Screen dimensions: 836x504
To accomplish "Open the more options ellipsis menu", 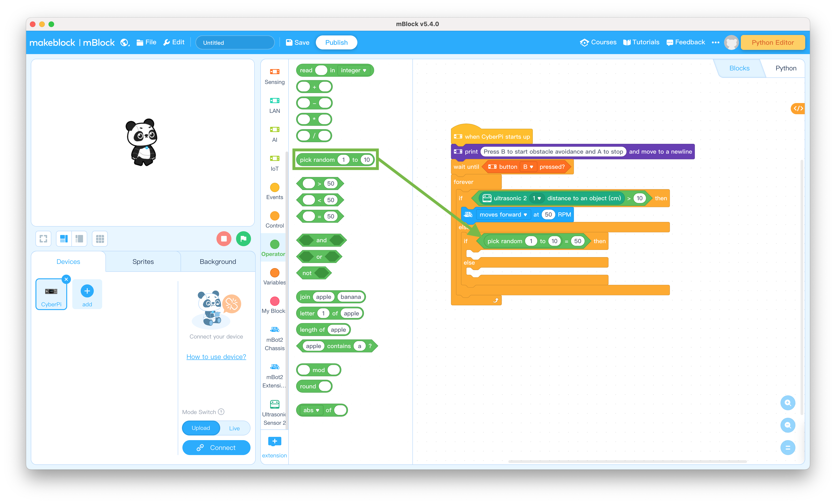I will pyautogui.click(x=715, y=42).
